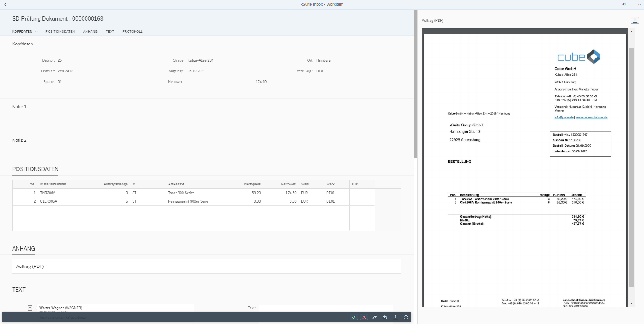
Task: Click the undo arrow icon in footer
Action: pos(385,317)
